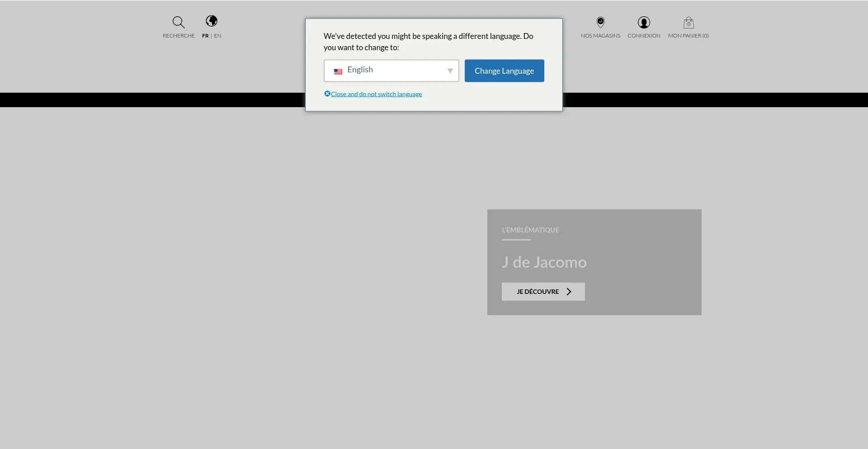
Task: Click the dropdown arrow in language selector
Action: [x=450, y=71]
